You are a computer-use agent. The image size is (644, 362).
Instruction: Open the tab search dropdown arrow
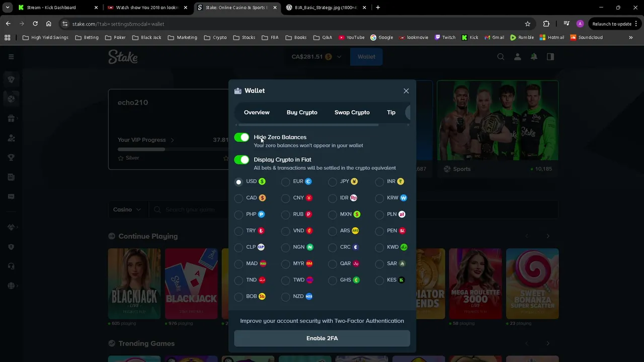pyautogui.click(x=8, y=8)
